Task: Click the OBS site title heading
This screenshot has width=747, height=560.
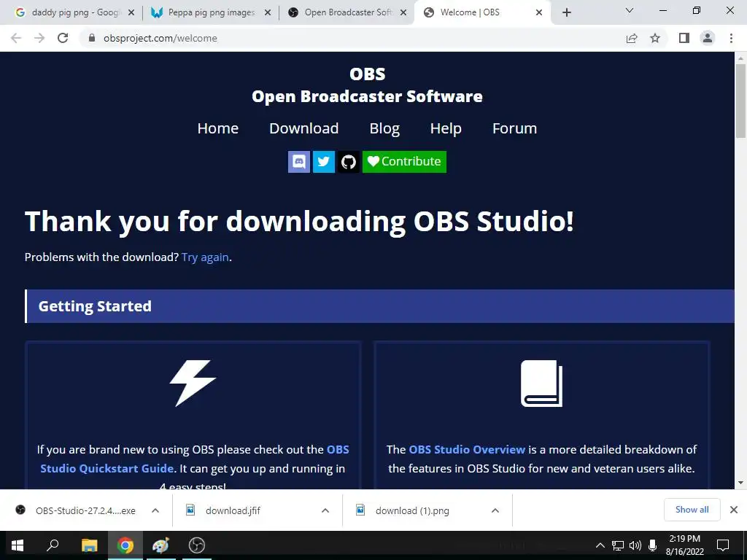Action: pos(368,85)
